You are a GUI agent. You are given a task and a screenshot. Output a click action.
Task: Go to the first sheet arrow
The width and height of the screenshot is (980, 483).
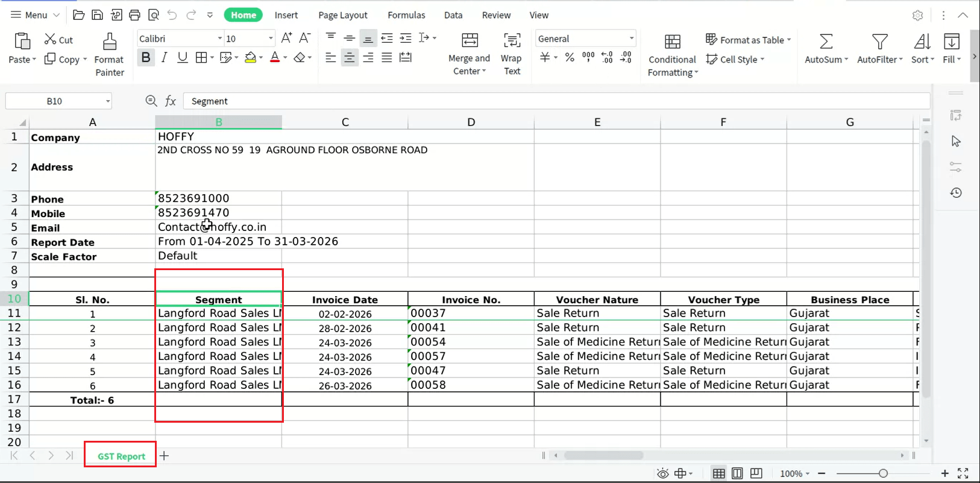(x=14, y=456)
